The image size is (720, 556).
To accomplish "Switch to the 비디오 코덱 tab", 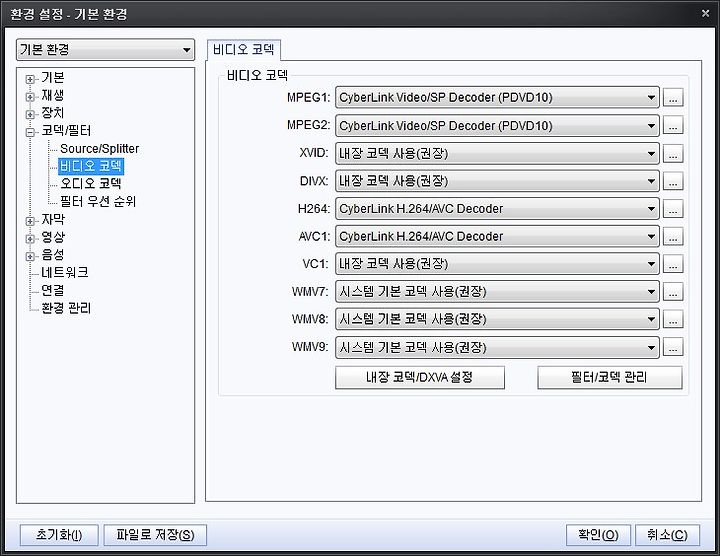I will click(243, 50).
